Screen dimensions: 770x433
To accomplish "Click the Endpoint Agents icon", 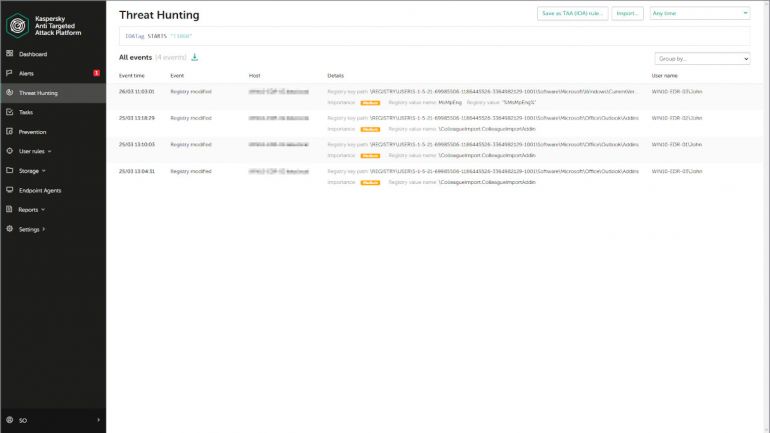I will (x=9, y=190).
